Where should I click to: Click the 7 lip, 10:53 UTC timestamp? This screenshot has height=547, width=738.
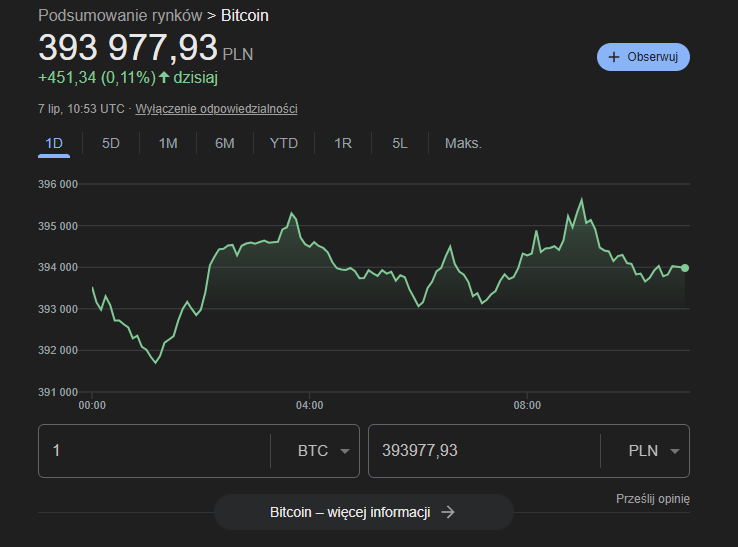click(x=81, y=109)
